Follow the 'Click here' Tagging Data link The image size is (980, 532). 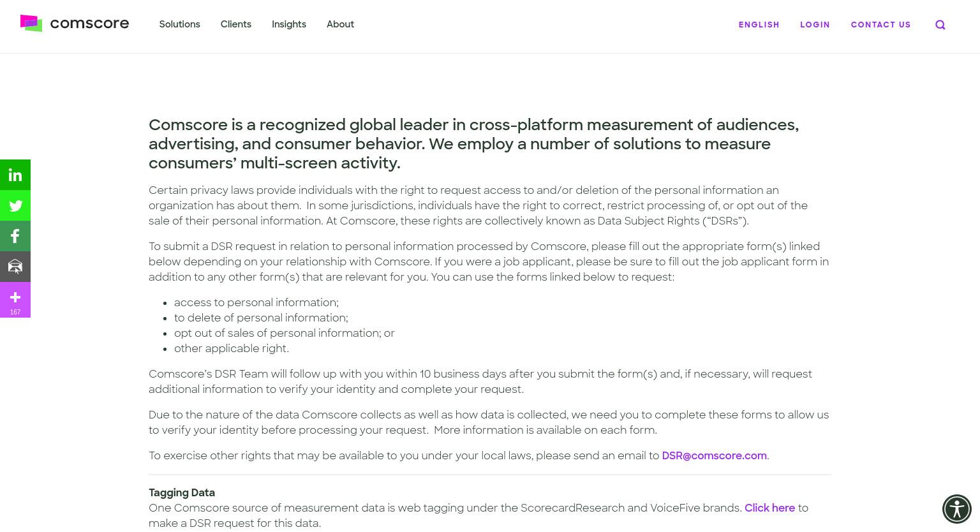pos(769,508)
